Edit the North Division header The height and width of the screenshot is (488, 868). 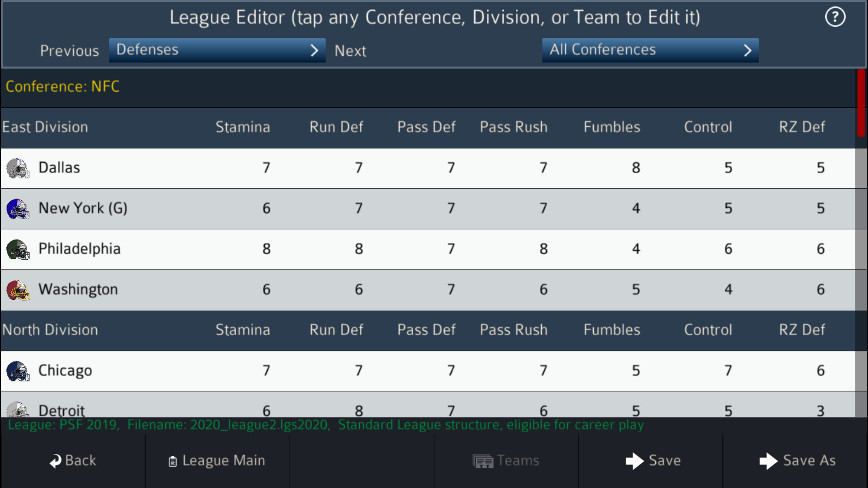pos(50,330)
